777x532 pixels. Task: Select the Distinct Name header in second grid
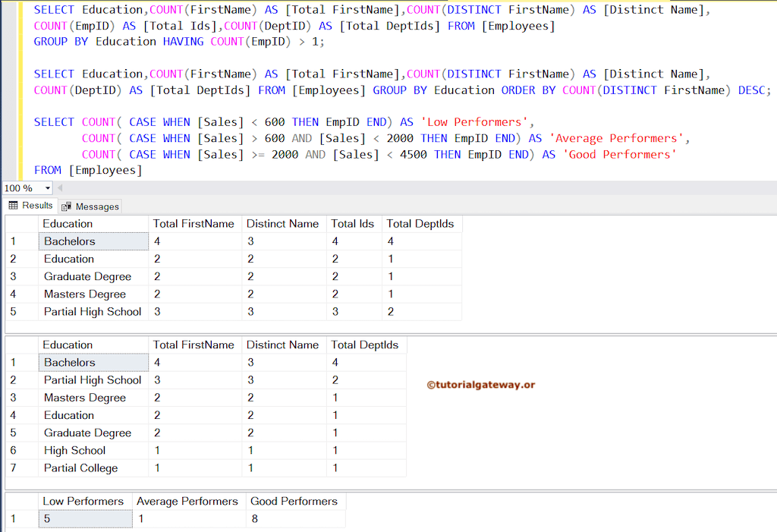pyautogui.click(x=283, y=345)
